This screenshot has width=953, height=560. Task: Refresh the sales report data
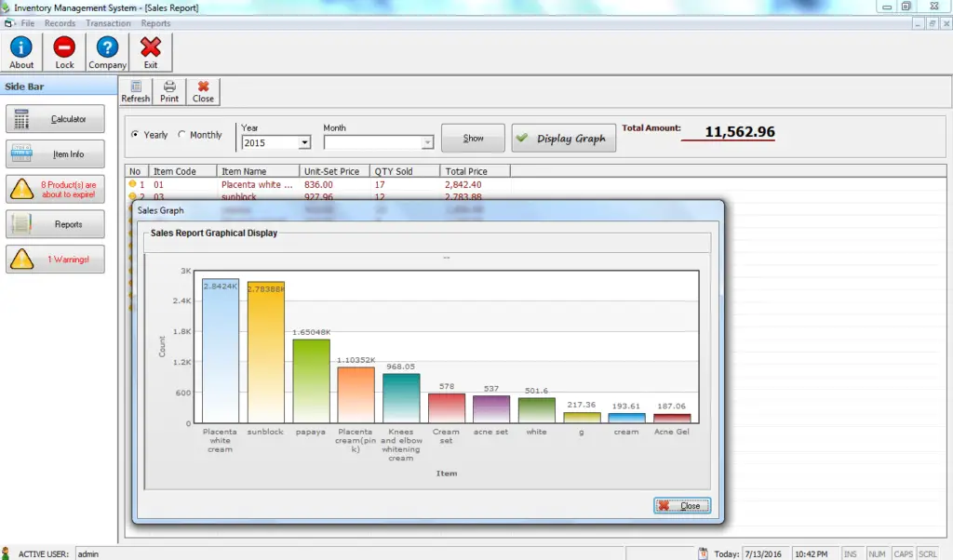[x=135, y=90]
